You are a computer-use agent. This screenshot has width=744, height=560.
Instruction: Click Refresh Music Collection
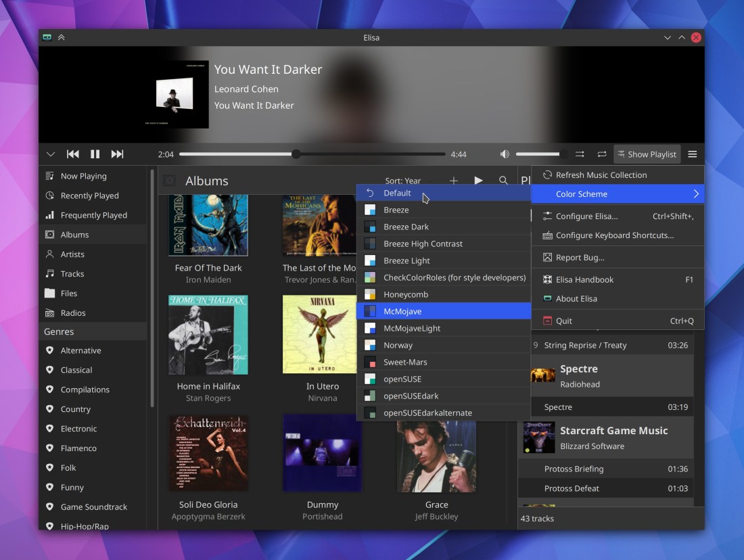[601, 175]
